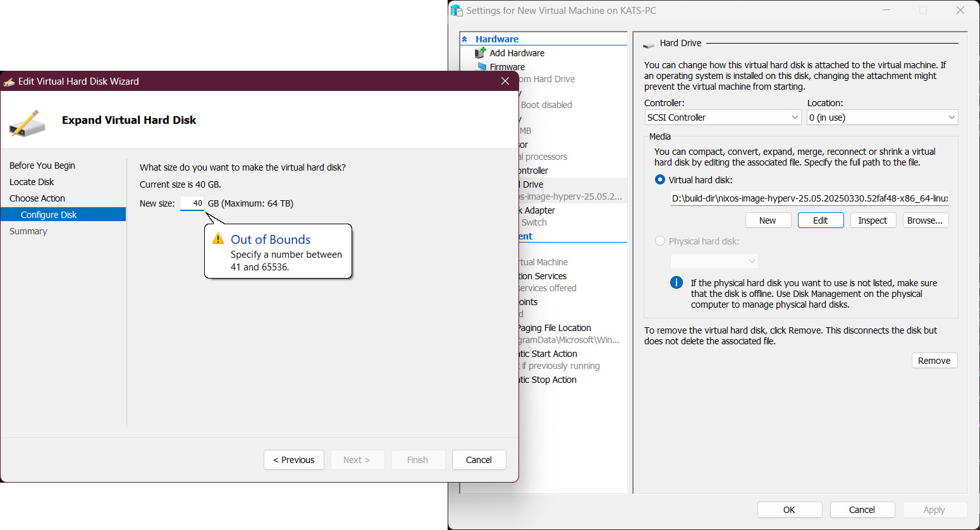Image resolution: width=980 pixels, height=530 pixels.
Task: Click the Inspect button for the virtual disk
Action: click(x=873, y=220)
